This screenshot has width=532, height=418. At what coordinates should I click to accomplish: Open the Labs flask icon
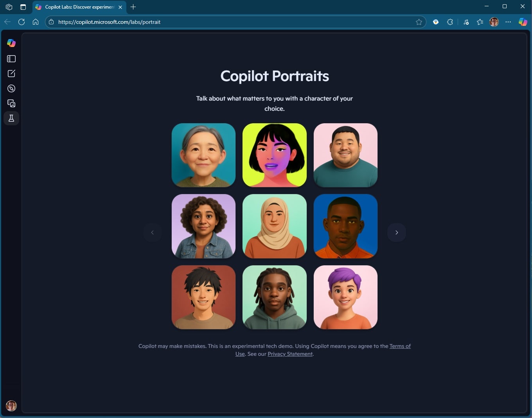tap(11, 118)
